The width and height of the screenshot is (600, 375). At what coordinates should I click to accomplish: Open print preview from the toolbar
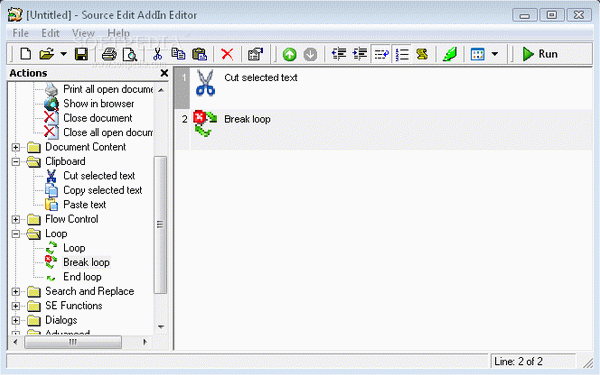coord(130,54)
